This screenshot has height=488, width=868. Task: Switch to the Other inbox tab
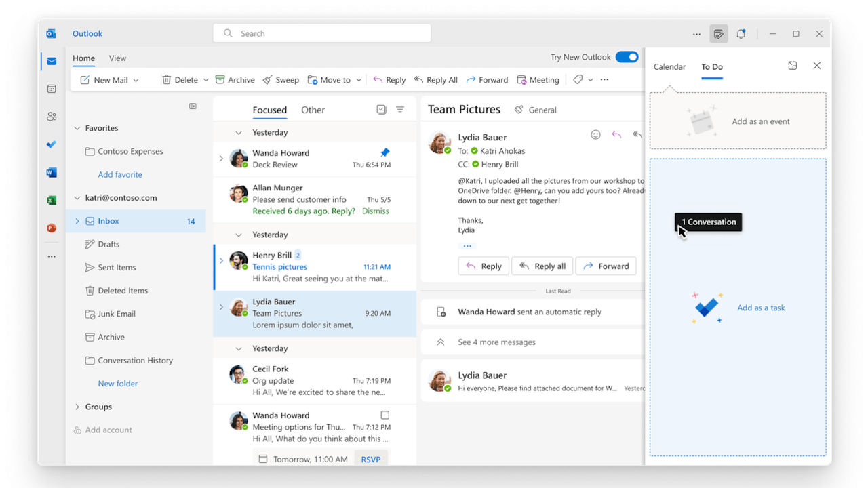click(313, 110)
